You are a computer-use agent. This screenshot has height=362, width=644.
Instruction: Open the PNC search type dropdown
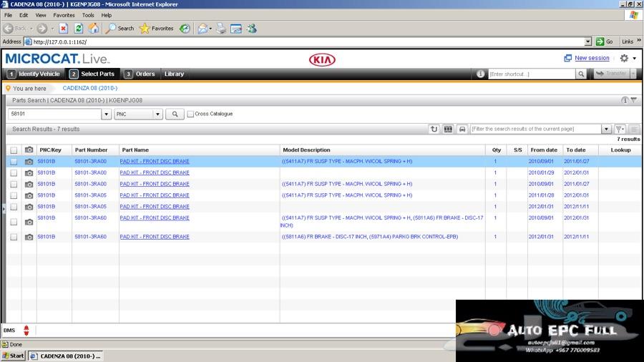(x=157, y=114)
